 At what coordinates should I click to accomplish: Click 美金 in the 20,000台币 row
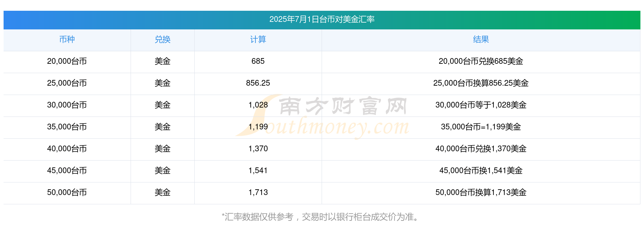pos(162,61)
